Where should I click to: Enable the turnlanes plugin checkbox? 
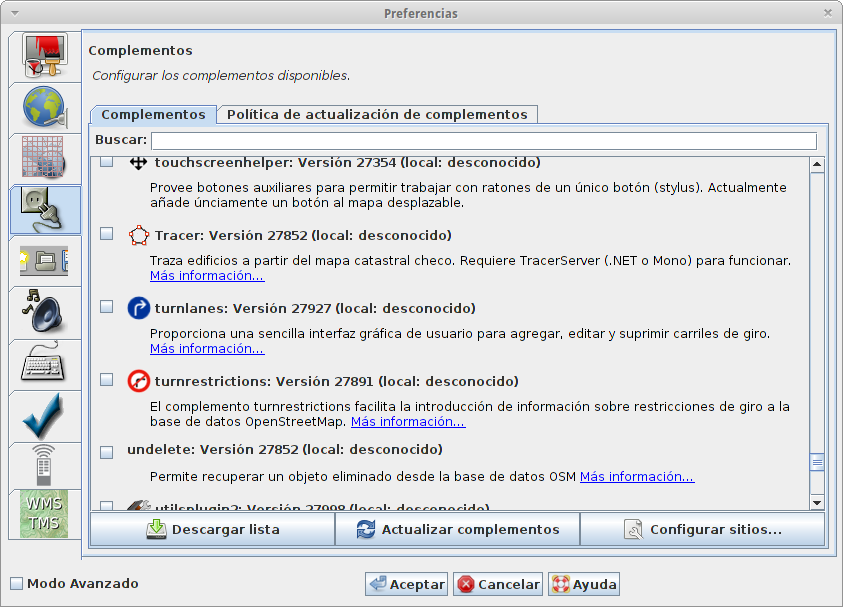[107, 308]
